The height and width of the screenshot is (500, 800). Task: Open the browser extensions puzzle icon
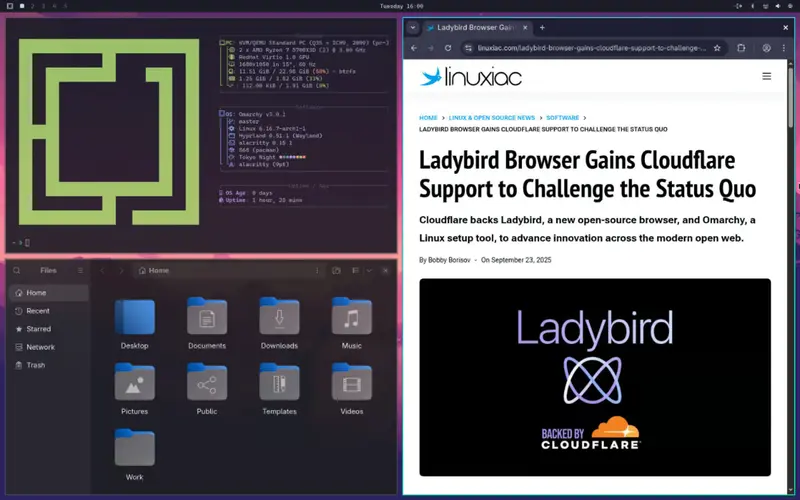[741, 48]
